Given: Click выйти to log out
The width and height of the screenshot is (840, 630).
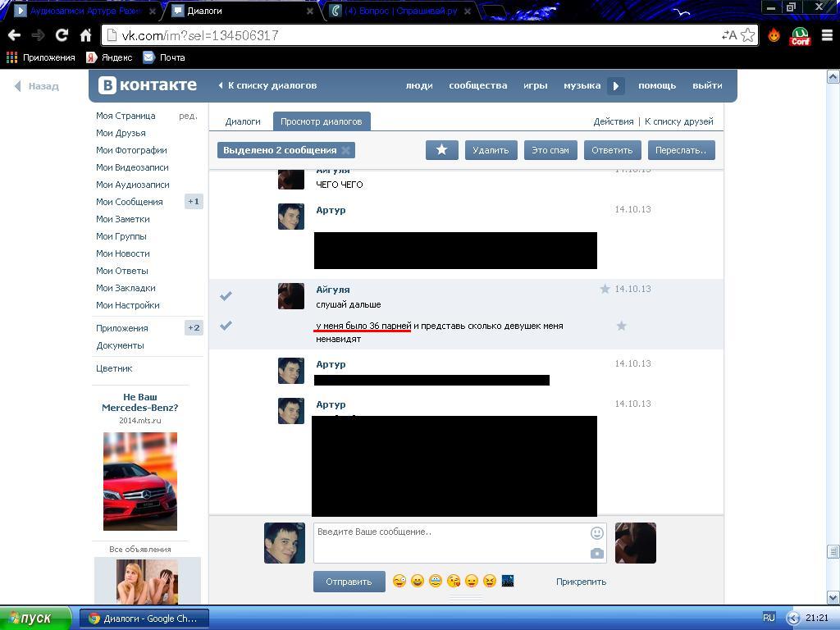Looking at the screenshot, I should click(707, 85).
